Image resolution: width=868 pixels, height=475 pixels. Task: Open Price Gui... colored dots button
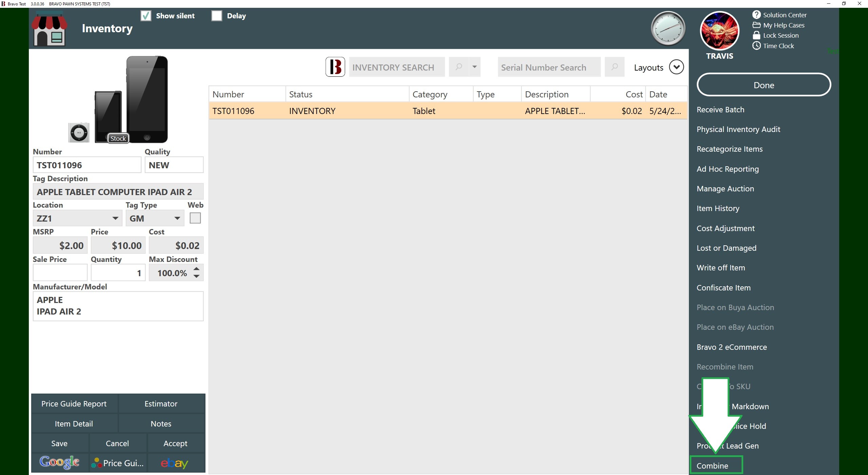point(117,463)
